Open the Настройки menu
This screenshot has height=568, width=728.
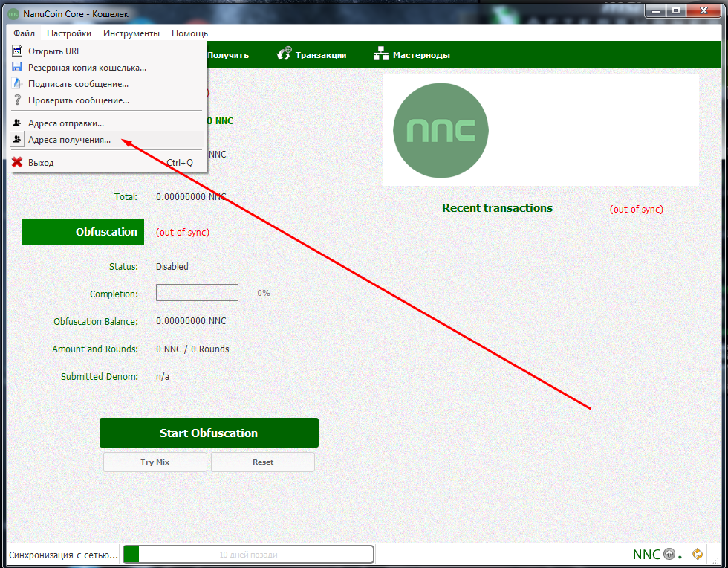69,33
